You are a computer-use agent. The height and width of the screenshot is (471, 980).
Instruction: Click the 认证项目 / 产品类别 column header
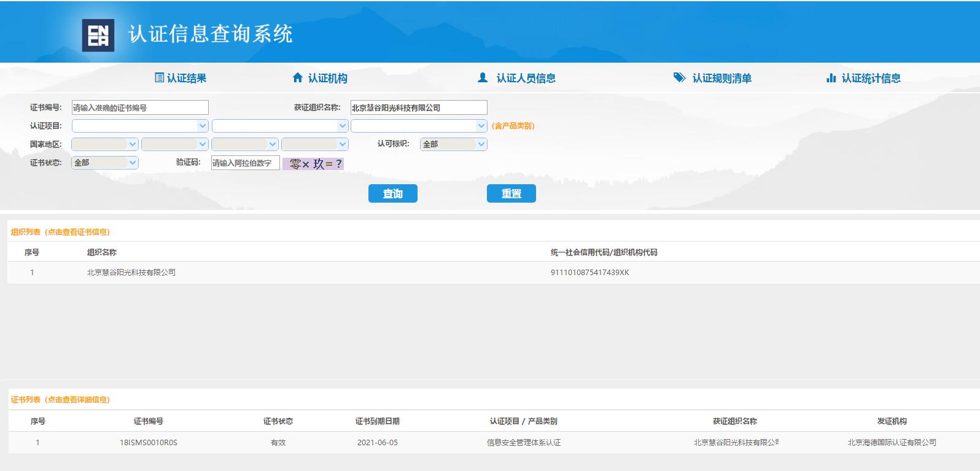click(524, 421)
